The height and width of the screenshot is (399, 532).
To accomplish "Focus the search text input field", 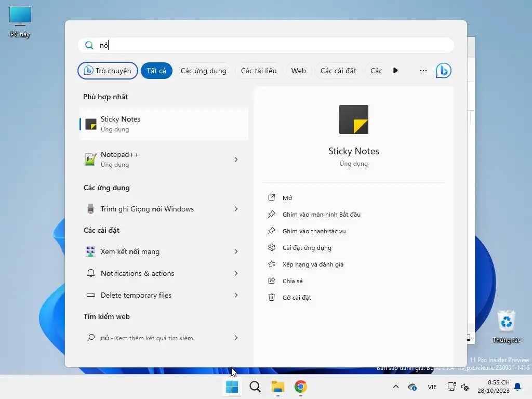I will 266,45.
